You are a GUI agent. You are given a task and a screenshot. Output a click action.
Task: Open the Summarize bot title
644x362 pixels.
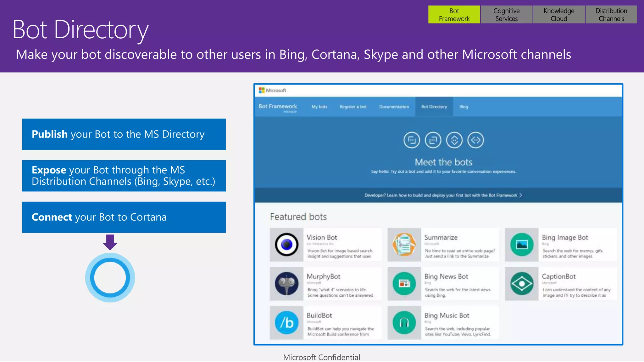point(441,238)
